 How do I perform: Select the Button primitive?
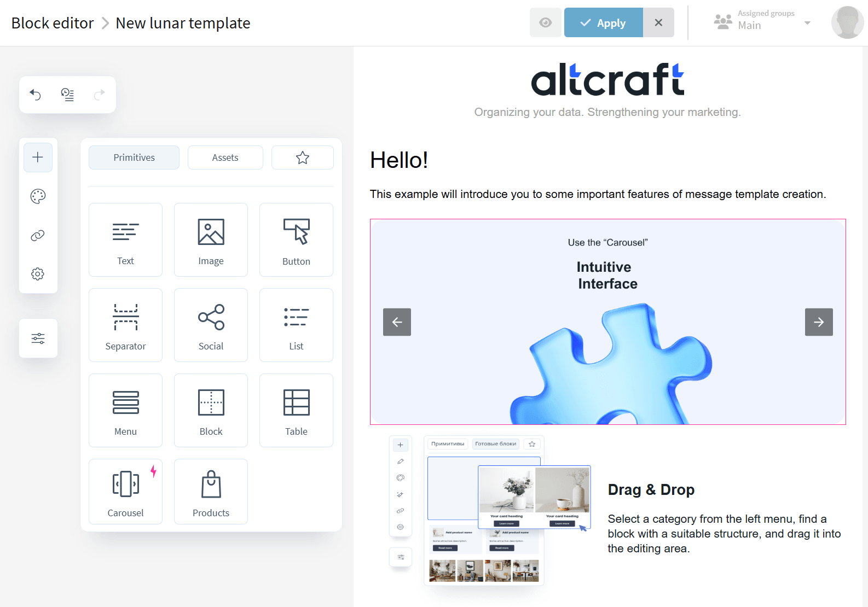pyautogui.click(x=296, y=240)
